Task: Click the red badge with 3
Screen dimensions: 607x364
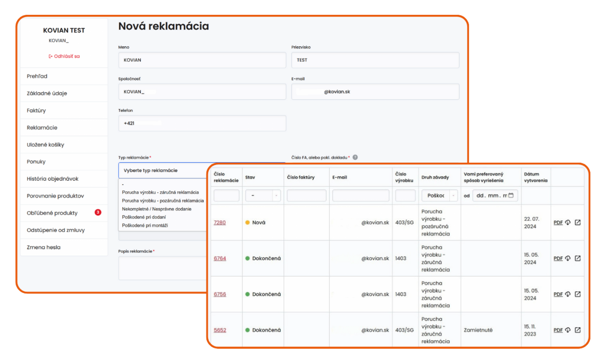Action: click(98, 212)
